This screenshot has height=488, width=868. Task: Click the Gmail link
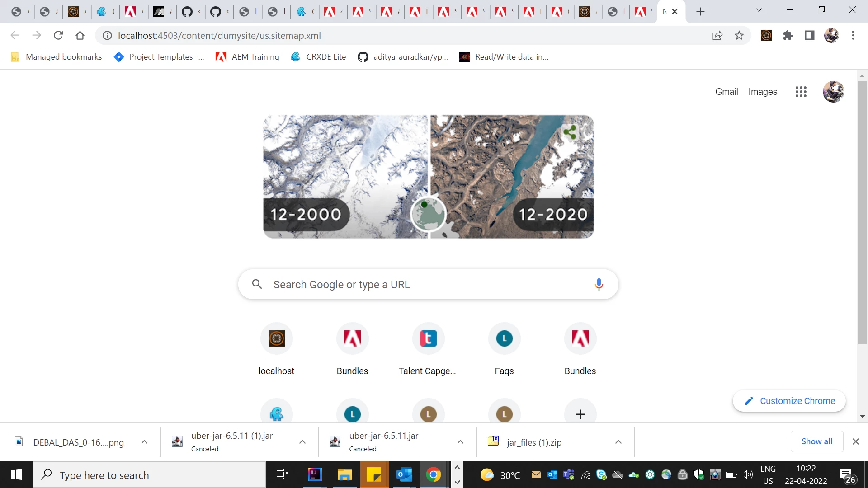click(x=726, y=92)
